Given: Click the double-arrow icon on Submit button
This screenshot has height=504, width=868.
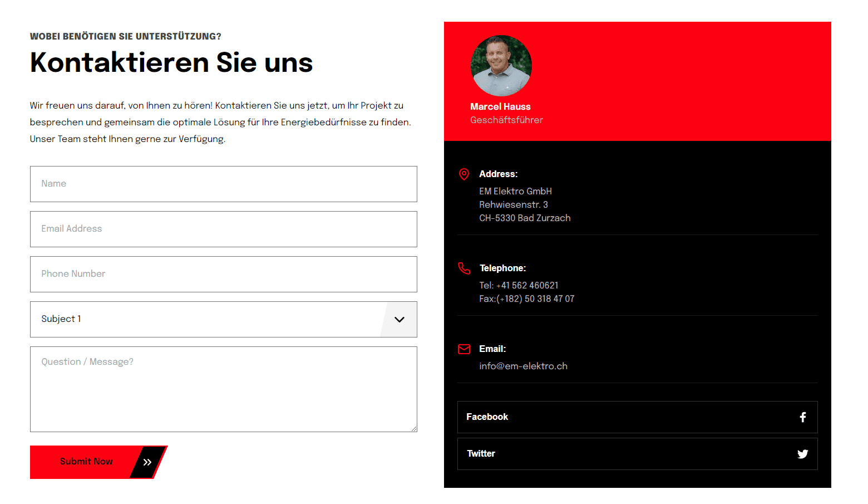Looking at the screenshot, I should coord(147,462).
